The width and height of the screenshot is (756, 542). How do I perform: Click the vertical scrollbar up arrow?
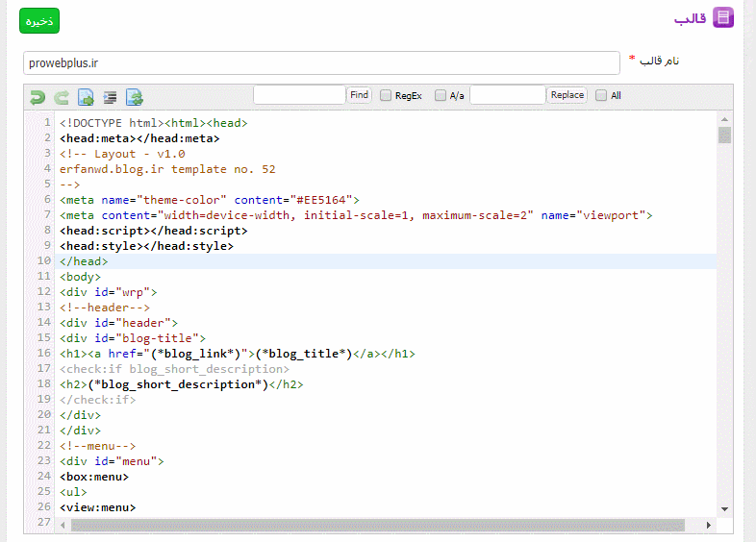click(724, 118)
